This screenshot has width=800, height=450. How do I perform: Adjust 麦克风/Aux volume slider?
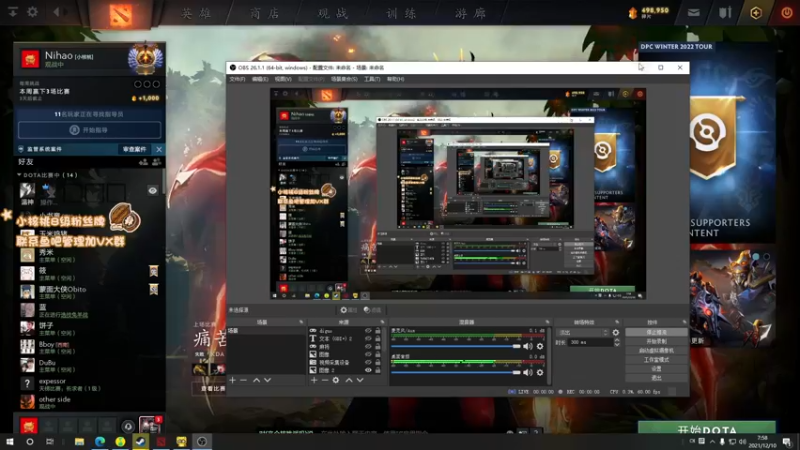tap(456, 346)
